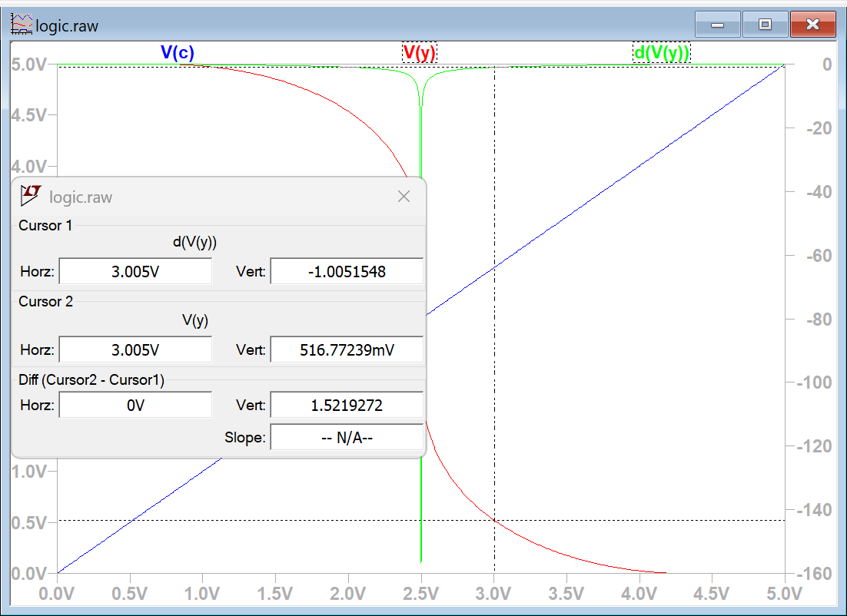
Task: Click the 5.0V label on the left axis
Action: click(x=28, y=65)
